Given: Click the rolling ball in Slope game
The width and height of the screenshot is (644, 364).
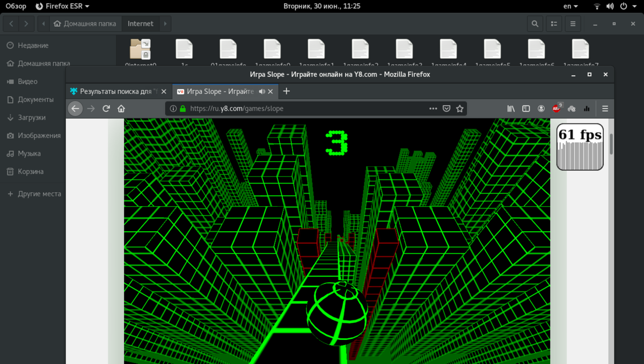Looking at the screenshot, I should click(338, 313).
